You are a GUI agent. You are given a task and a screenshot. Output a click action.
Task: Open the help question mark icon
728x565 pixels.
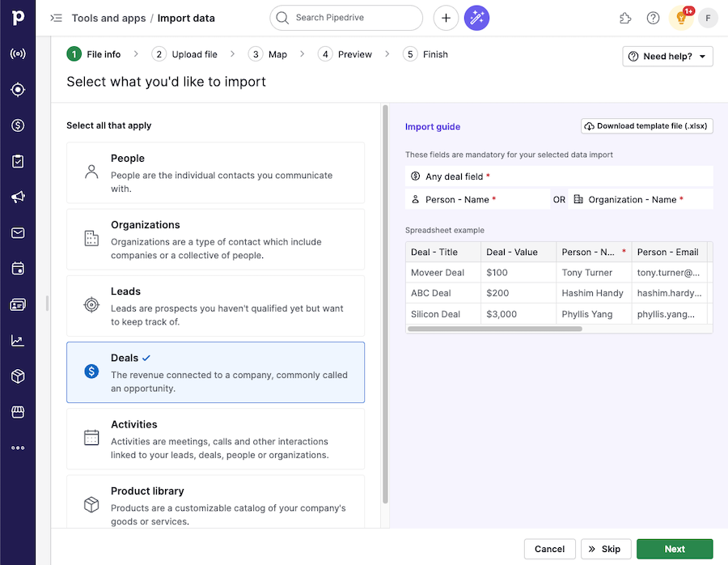[653, 18]
